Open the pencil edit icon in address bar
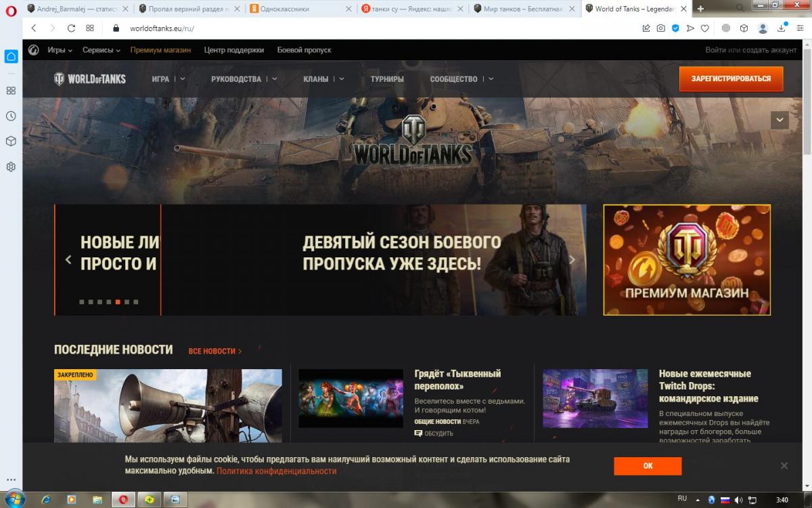Viewport: 812px width, 508px height. (646, 28)
